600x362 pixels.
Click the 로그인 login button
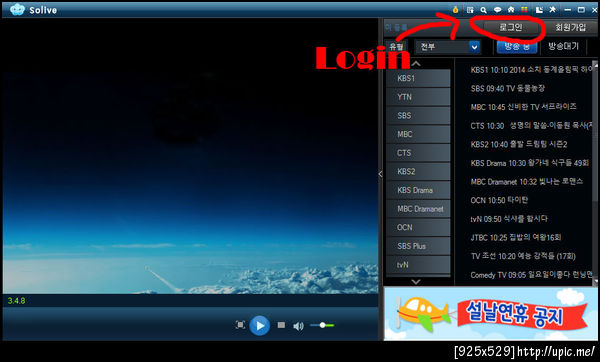(511, 28)
